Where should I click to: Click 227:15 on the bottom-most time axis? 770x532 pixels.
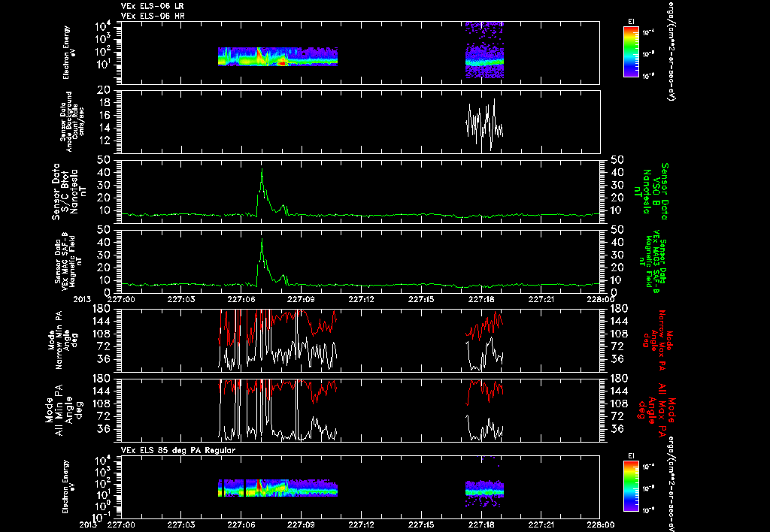pyautogui.click(x=421, y=524)
